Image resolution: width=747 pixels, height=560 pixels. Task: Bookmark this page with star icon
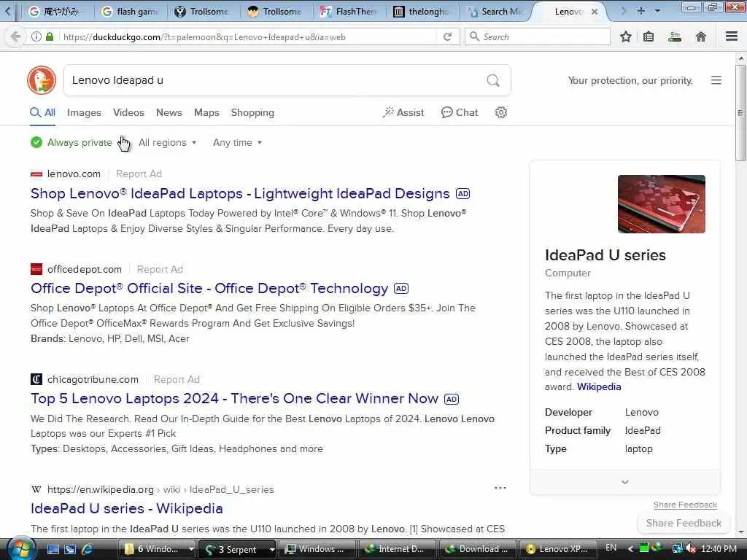(625, 36)
